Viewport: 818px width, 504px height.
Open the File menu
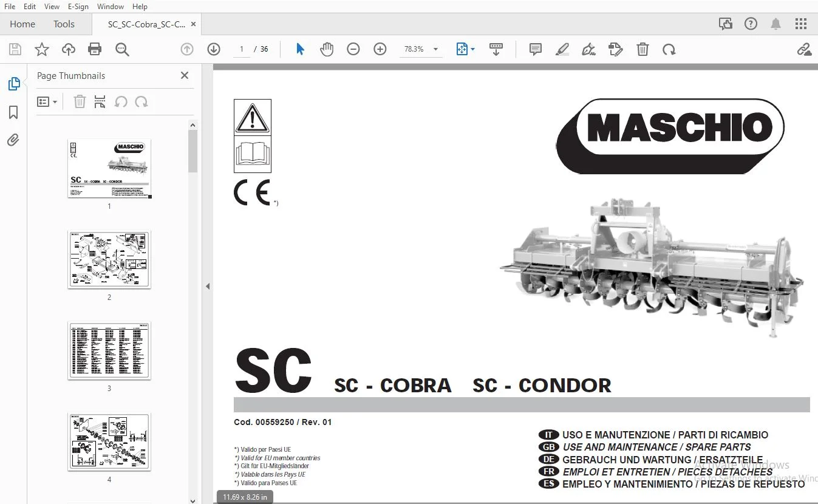tap(10, 7)
